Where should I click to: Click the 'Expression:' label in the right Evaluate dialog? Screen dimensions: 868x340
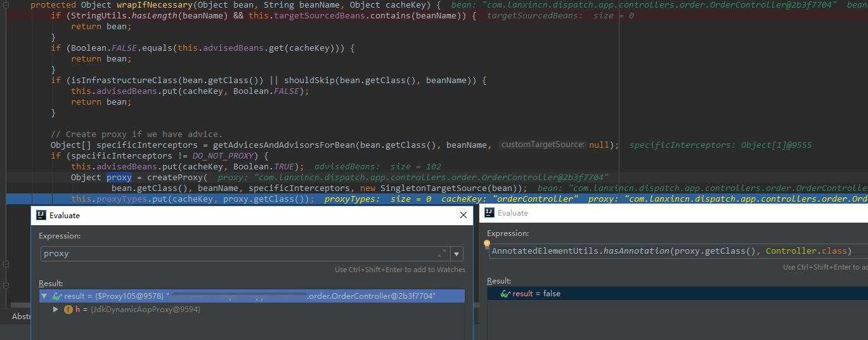508,233
